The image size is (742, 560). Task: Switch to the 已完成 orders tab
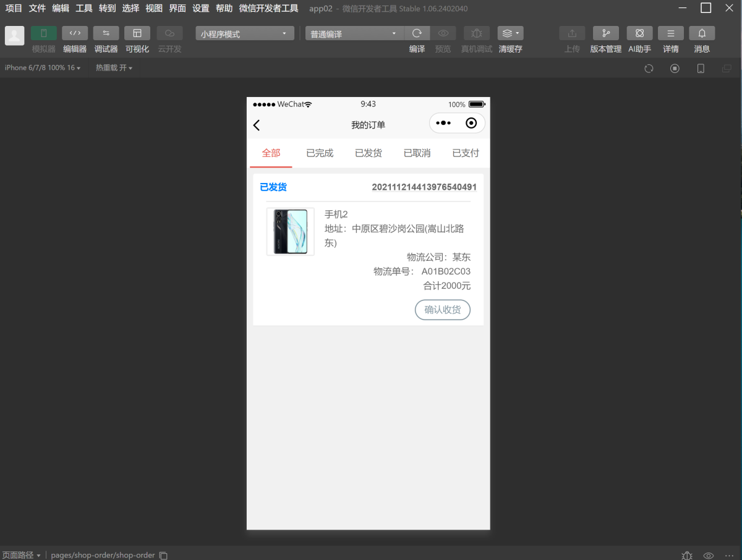[x=320, y=153]
